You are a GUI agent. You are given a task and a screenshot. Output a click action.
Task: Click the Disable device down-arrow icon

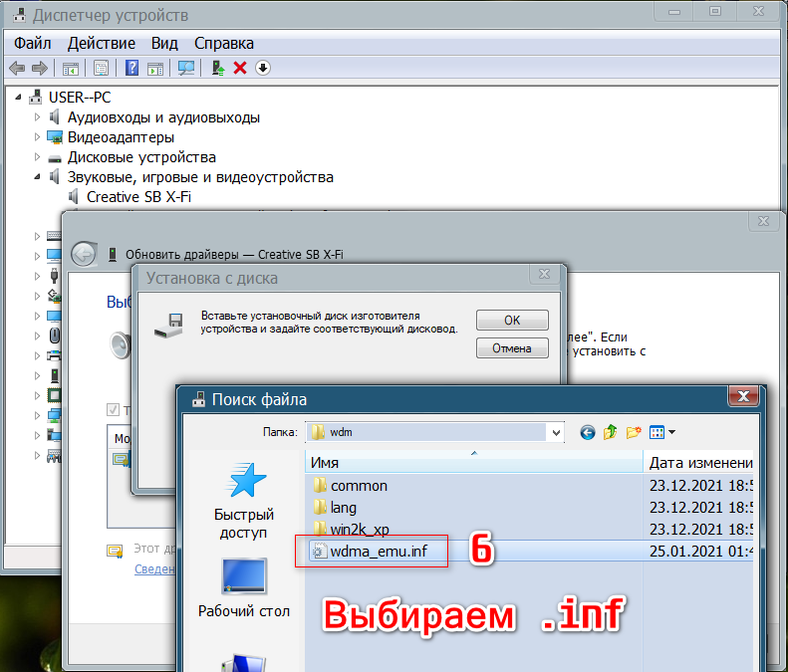263,68
